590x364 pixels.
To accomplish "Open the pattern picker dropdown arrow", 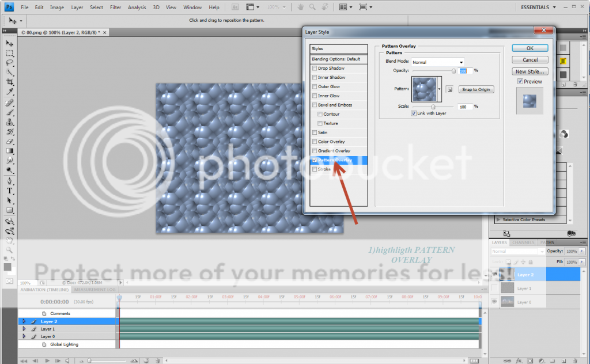I will tap(440, 89).
